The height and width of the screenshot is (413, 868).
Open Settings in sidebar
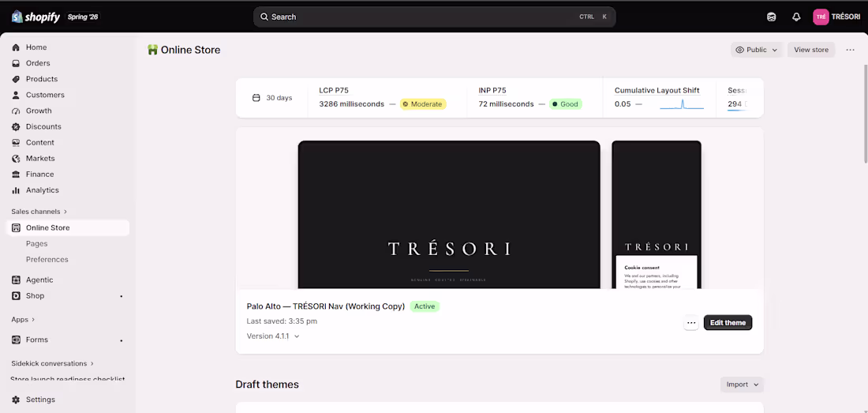click(68, 400)
